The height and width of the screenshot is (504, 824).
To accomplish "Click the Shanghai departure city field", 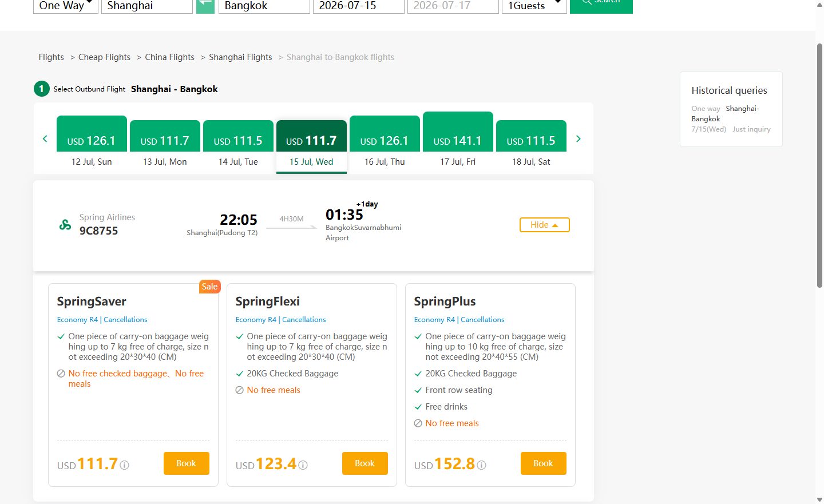I will [x=147, y=6].
